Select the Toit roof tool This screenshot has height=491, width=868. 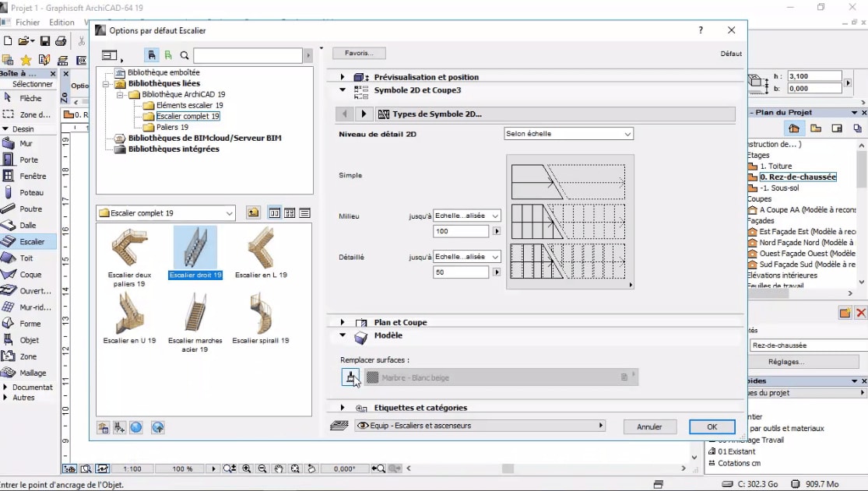pyautogui.click(x=26, y=258)
